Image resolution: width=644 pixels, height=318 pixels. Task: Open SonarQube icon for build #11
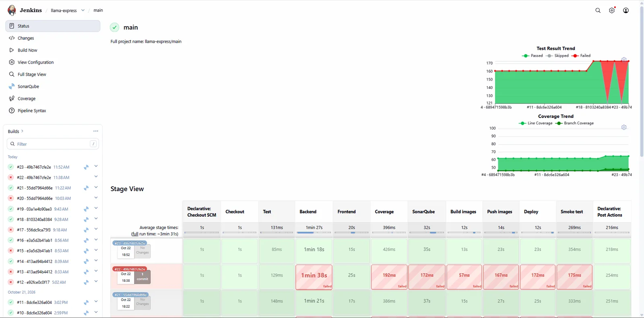(x=86, y=302)
